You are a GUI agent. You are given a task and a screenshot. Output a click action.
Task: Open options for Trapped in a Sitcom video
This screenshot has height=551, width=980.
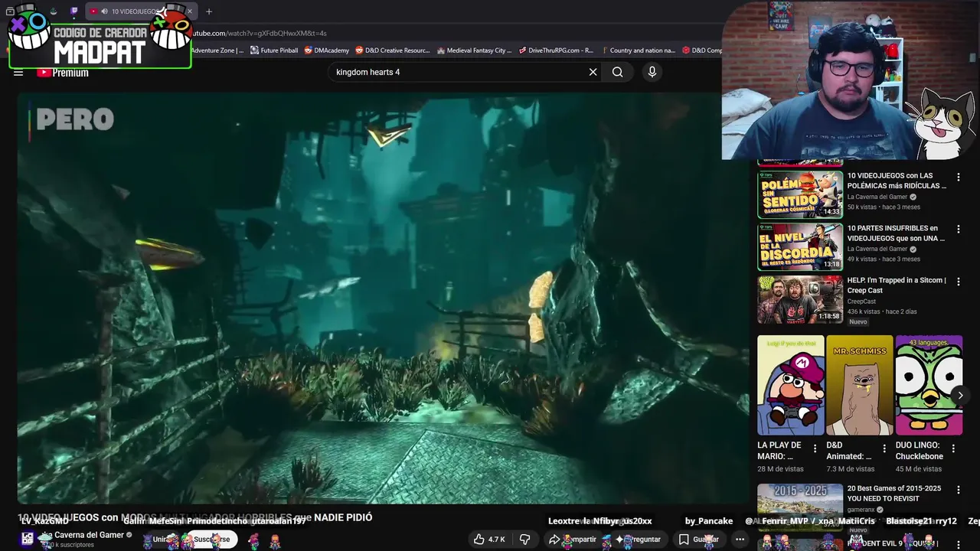958,281
